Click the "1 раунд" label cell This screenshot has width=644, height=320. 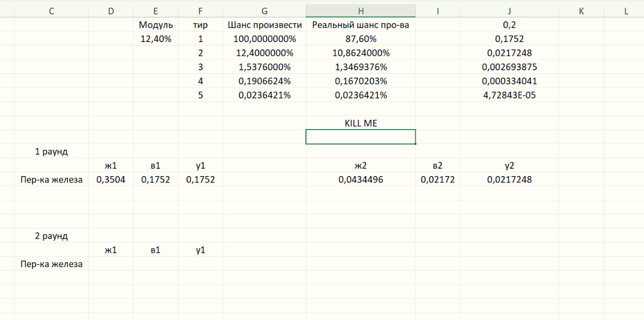[51, 152]
